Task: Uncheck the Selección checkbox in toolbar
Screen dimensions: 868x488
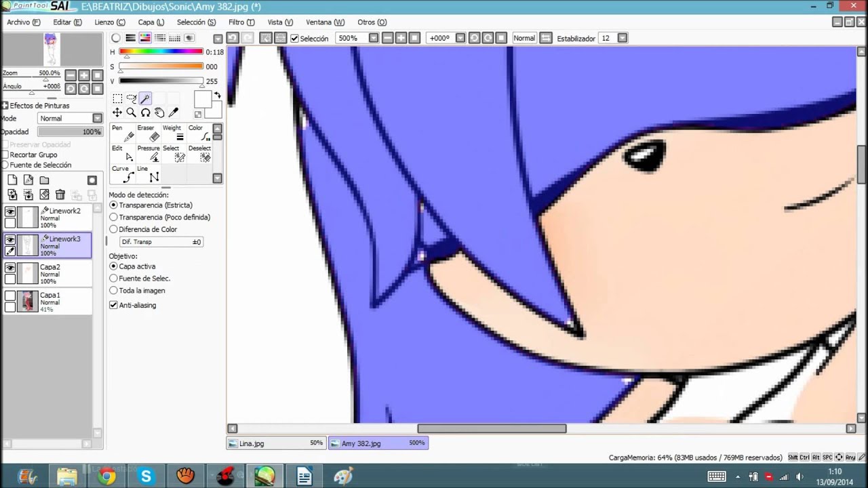Action: pos(294,39)
